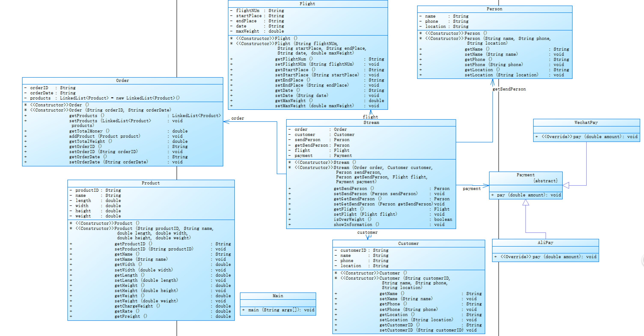This screenshot has height=336, width=644.
Task: Click inheritance triangle arrowhead right of Payment
Action: (x=566, y=185)
